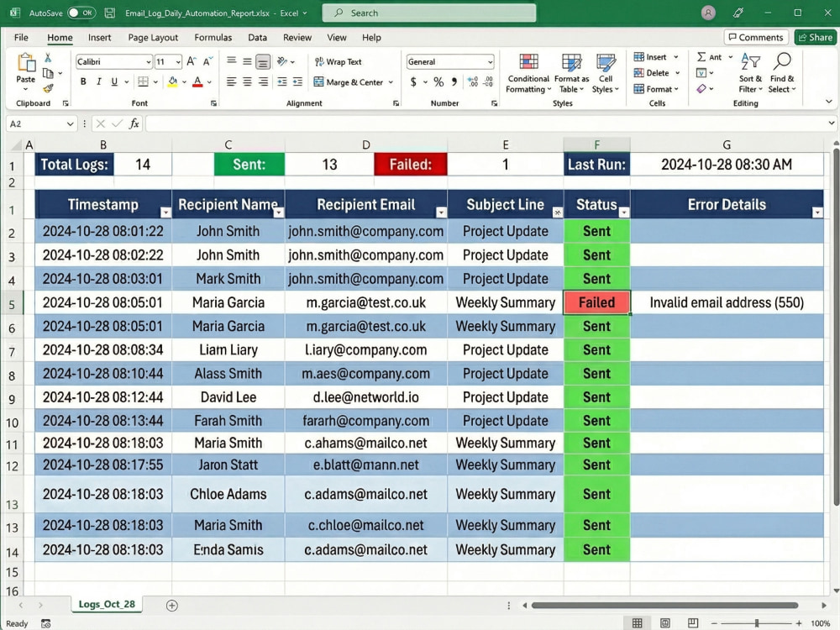Open Sort & Filter menu
This screenshot has height=630, width=840.
[750, 73]
